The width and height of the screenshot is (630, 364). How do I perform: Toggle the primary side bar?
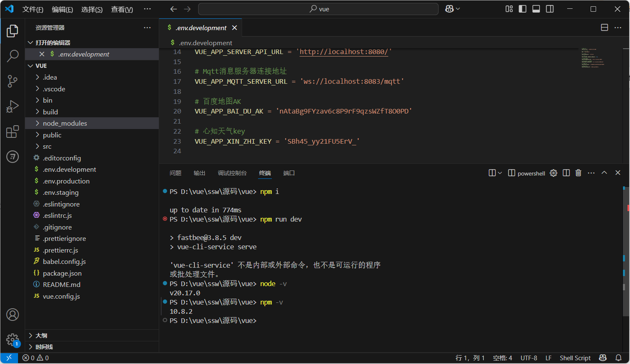tap(522, 9)
